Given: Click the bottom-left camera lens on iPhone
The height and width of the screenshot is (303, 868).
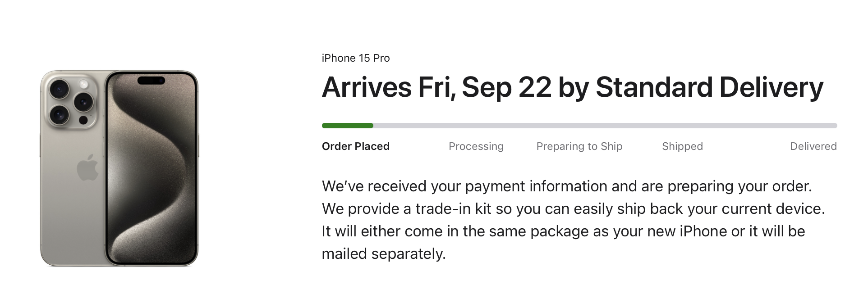Looking at the screenshot, I should point(59,114).
